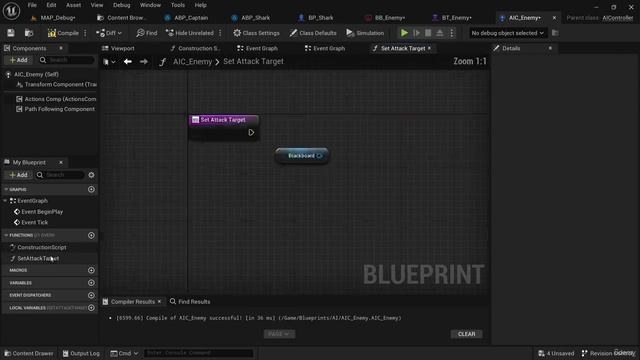Open the Edit menu
This screenshot has height=360, width=640.
(x=51, y=5)
